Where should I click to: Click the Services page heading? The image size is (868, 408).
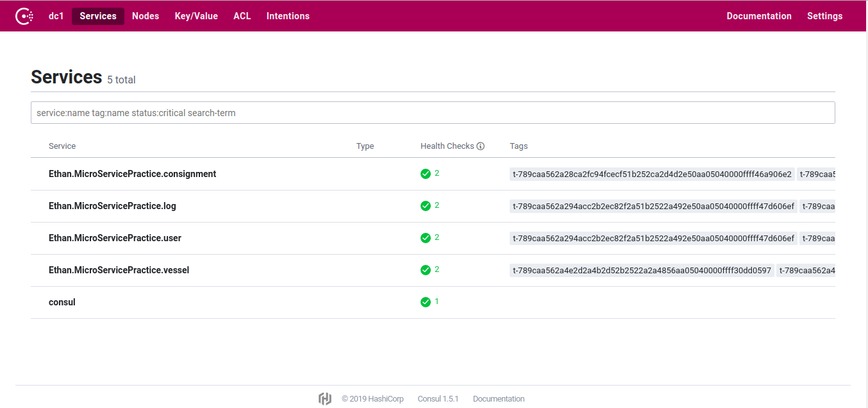click(67, 77)
